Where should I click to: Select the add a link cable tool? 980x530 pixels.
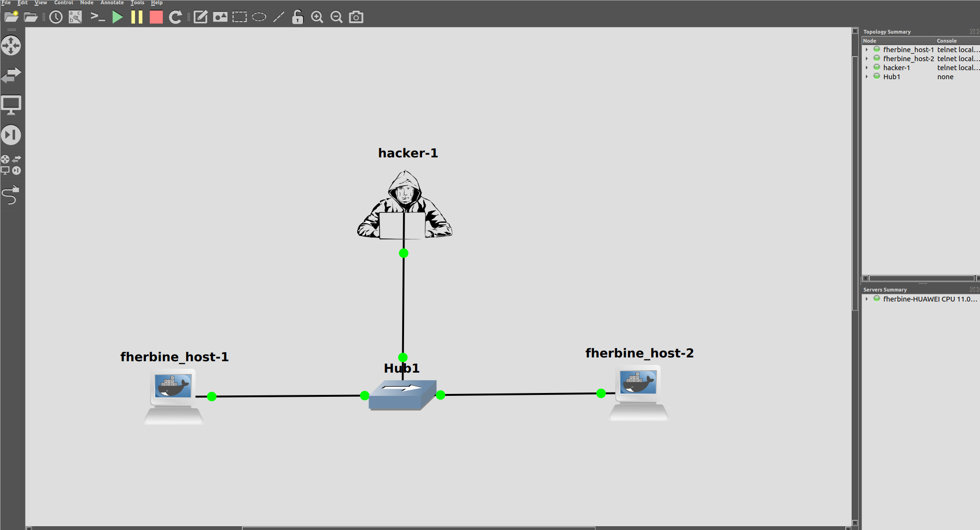11,195
